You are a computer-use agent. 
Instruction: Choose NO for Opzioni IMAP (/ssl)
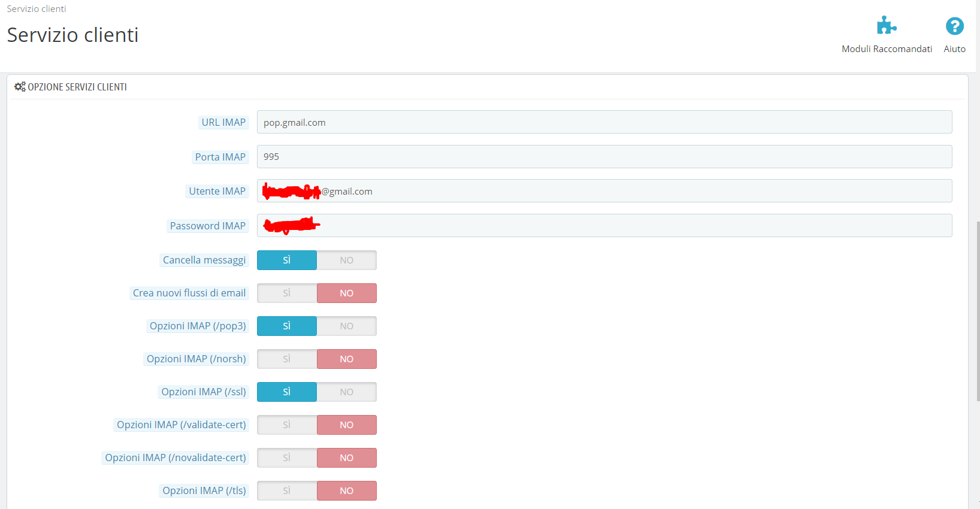(347, 392)
